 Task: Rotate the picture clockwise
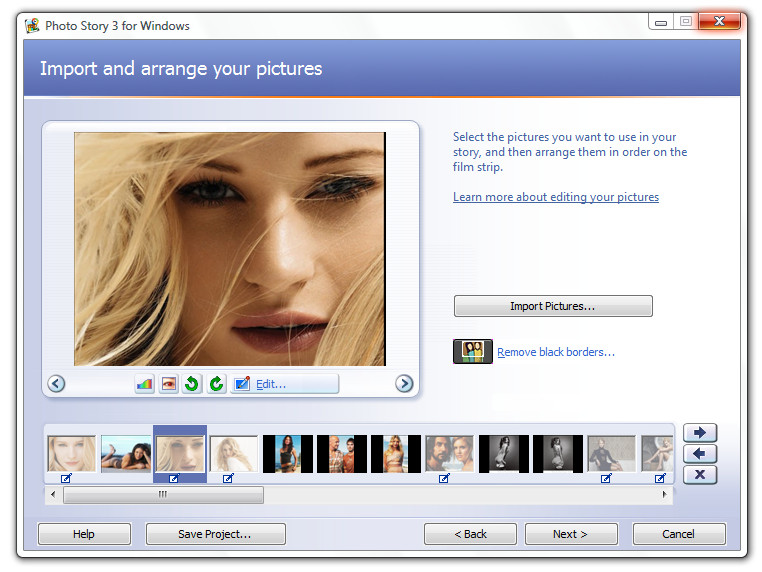click(x=216, y=384)
